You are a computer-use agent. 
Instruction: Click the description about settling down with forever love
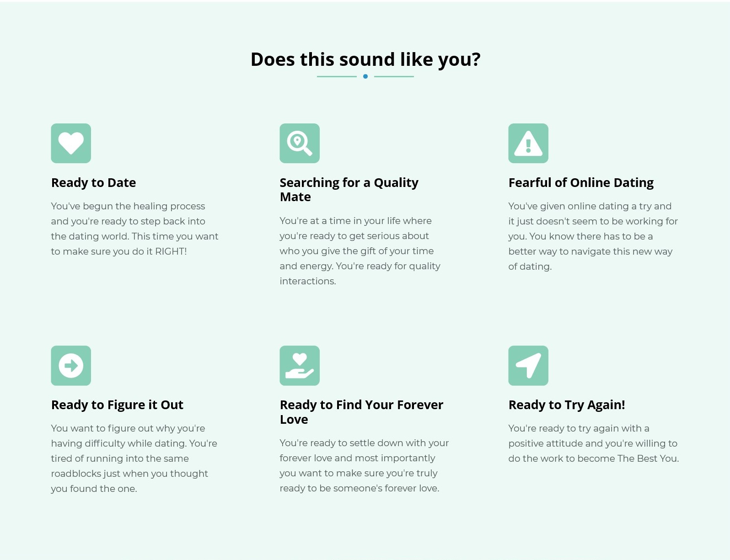[x=364, y=465]
